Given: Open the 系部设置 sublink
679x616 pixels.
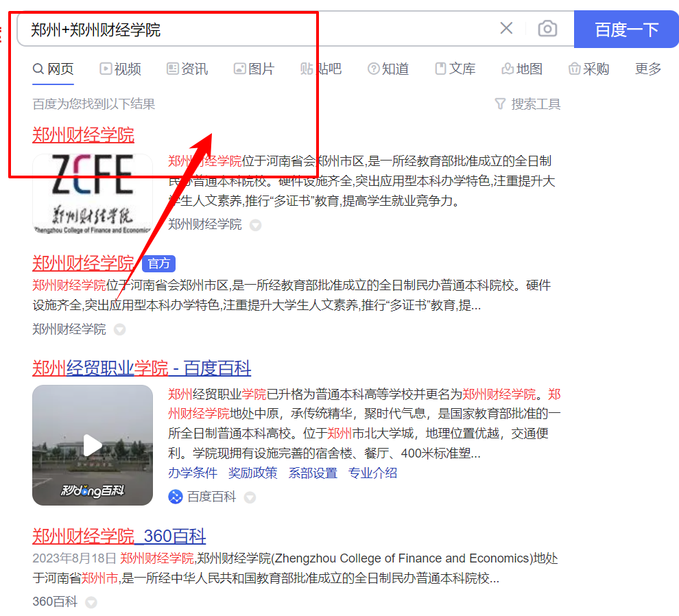Looking at the screenshot, I should pos(313,473).
